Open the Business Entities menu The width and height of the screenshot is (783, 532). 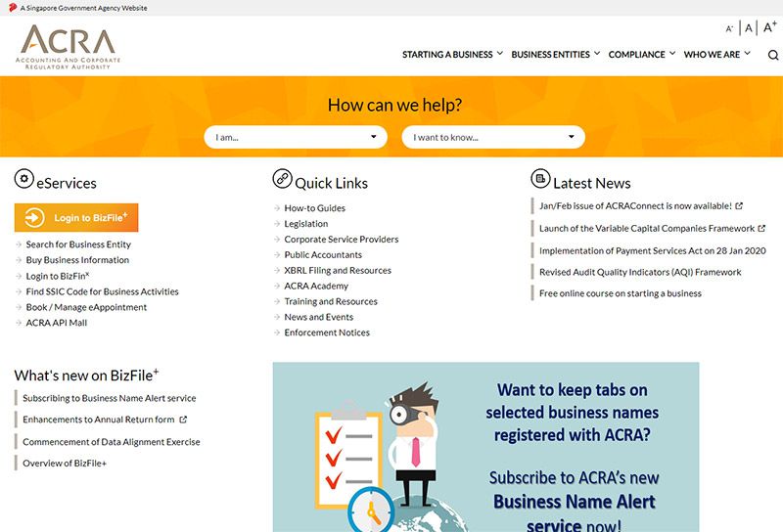tap(555, 55)
